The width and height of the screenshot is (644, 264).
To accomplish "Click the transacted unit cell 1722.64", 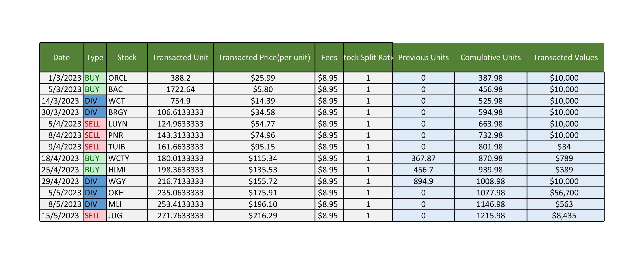I will [x=180, y=89].
